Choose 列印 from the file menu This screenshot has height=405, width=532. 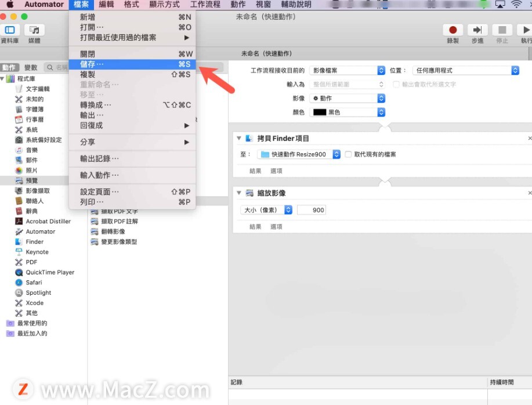(x=132, y=202)
